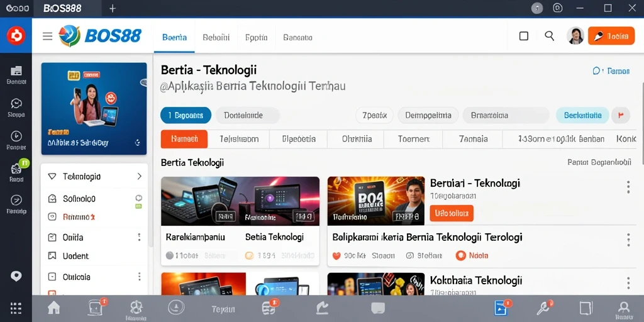
Task: Click the location pin icon in left sidebar
Action: point(16,276)
